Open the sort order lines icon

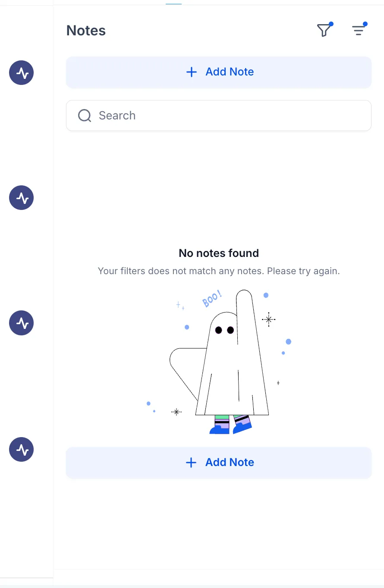pyautogui.click(x=359, y=30)
